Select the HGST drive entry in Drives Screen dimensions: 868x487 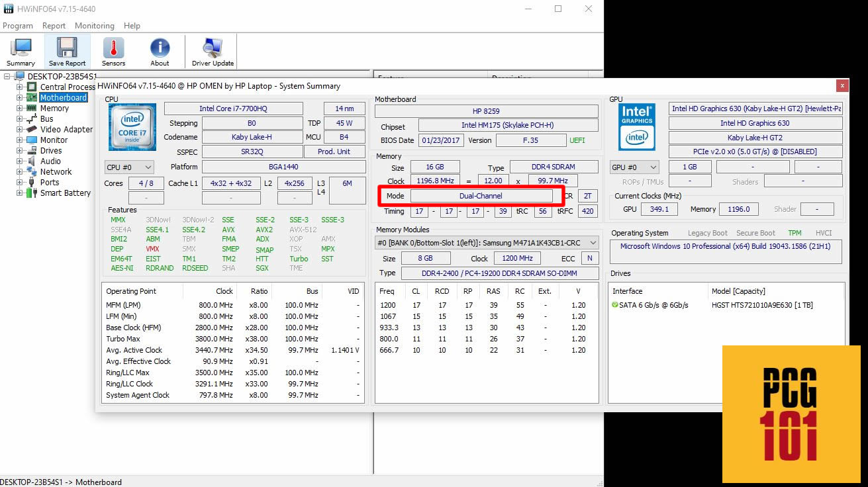click(761, 305)
